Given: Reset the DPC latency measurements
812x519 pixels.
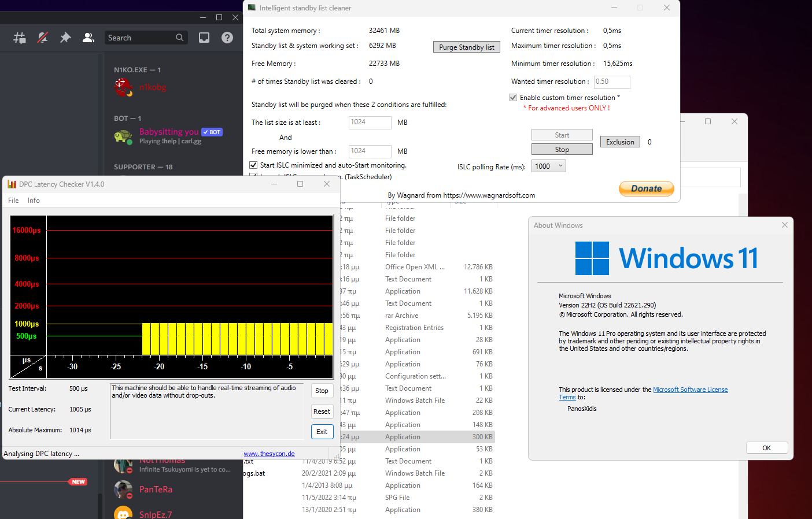Looking at the screenshot, I should [x=322, y=412].
